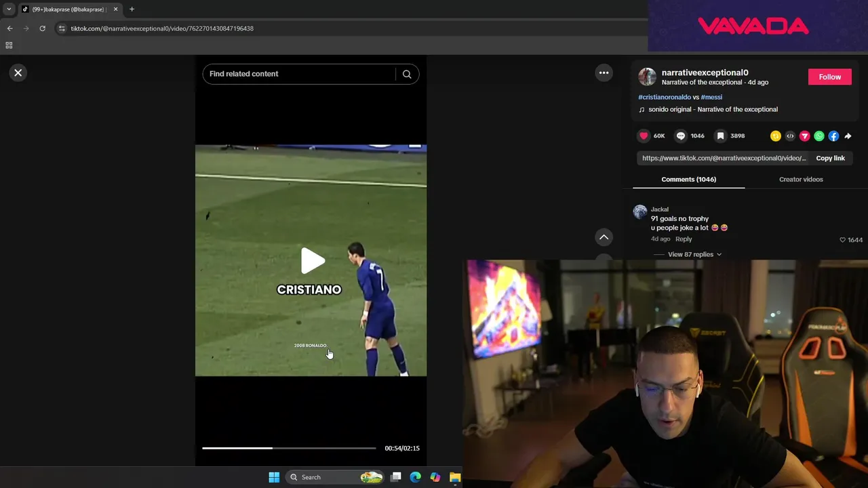This screenshot has height=488, width=868.
Task: Open a new browser tab
Action: point(132,9)
